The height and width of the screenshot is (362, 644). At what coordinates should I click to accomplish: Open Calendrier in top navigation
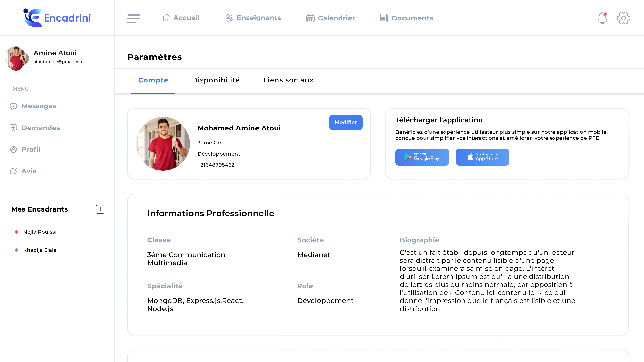tap(331, 18)
